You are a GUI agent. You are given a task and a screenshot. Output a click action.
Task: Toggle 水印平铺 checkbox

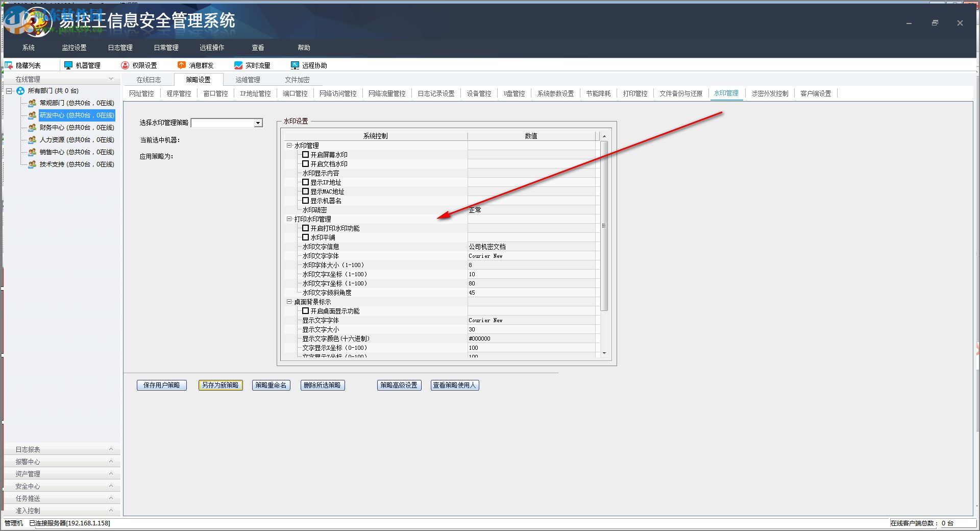[305, 237]
